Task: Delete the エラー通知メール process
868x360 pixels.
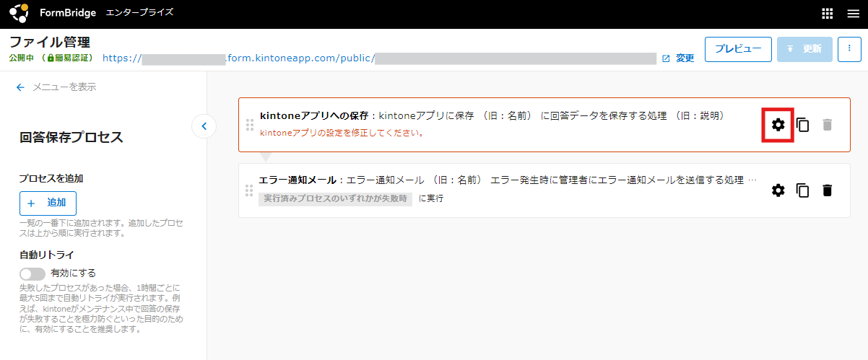Action: coord(828,190)
